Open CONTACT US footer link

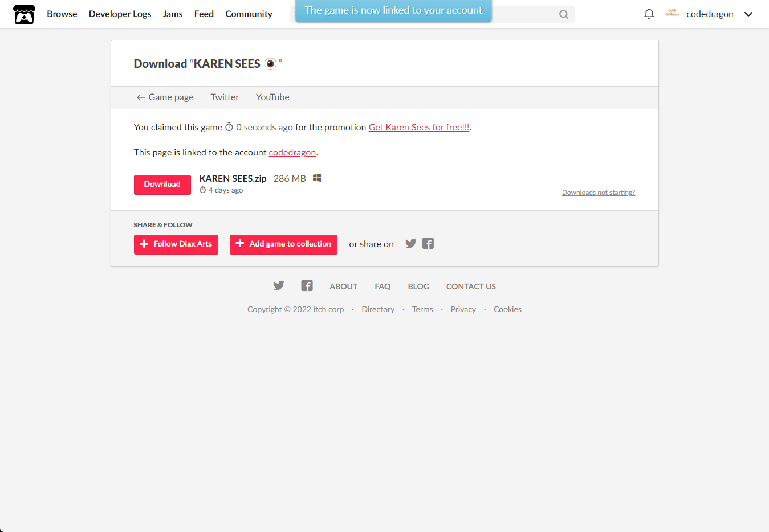[471, 287]
